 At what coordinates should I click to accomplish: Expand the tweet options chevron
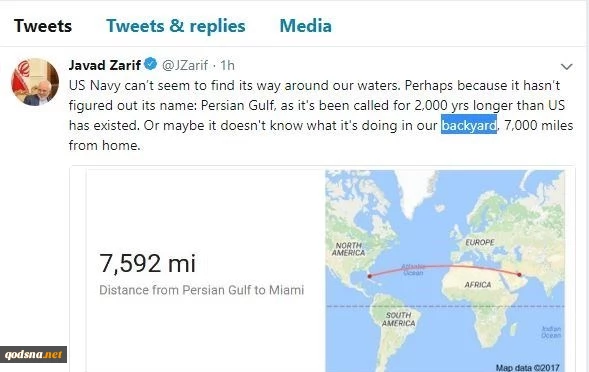click(566, 67)
